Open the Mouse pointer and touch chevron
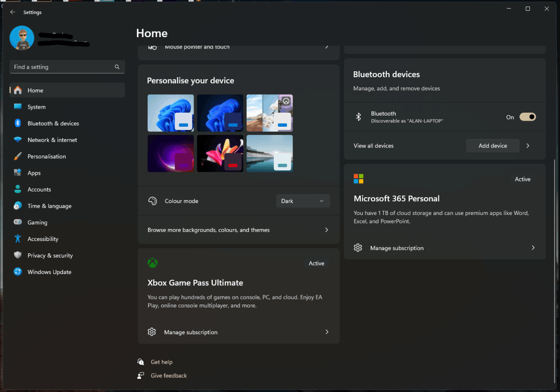 click(x=327, y=47)
